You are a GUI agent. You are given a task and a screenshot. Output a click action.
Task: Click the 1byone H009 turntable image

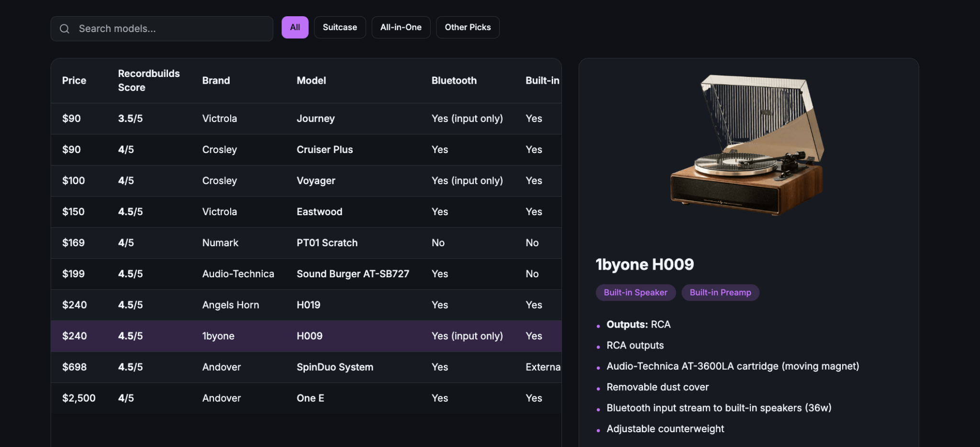coord(748,146)
